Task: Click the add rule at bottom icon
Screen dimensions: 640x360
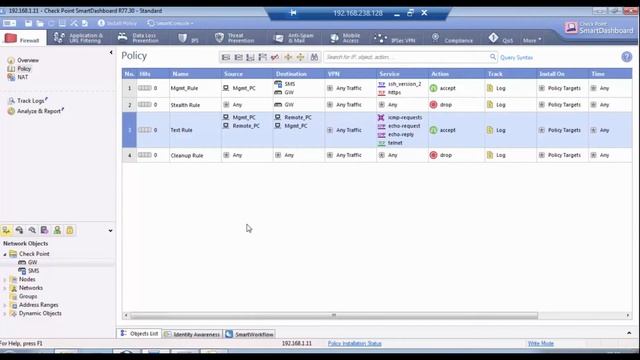Action: pos(238,57)
